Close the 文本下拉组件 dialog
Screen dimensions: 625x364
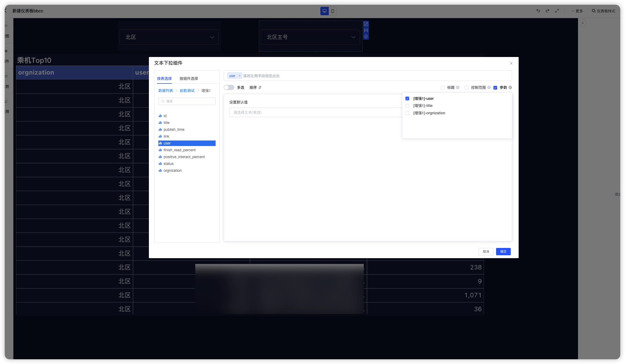(511, 63)
